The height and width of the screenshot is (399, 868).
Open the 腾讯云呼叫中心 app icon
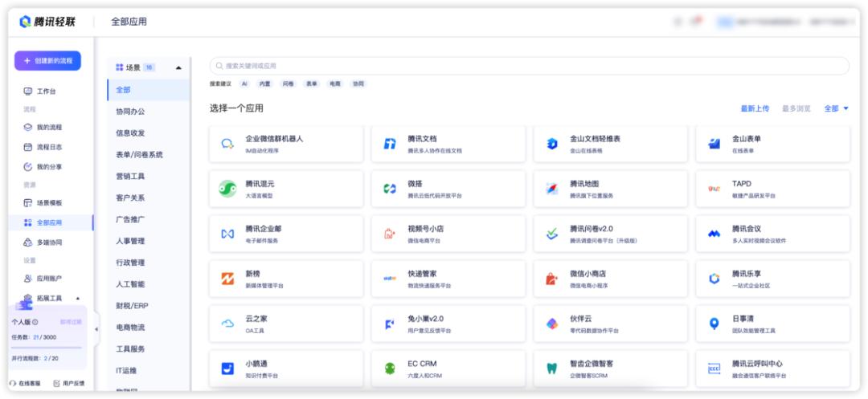click(x=714, y=368)
